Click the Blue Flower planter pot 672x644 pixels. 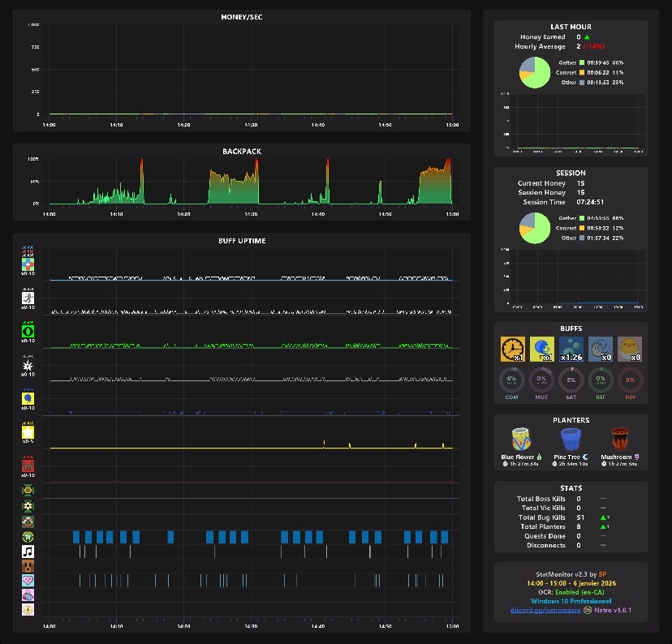521,439
